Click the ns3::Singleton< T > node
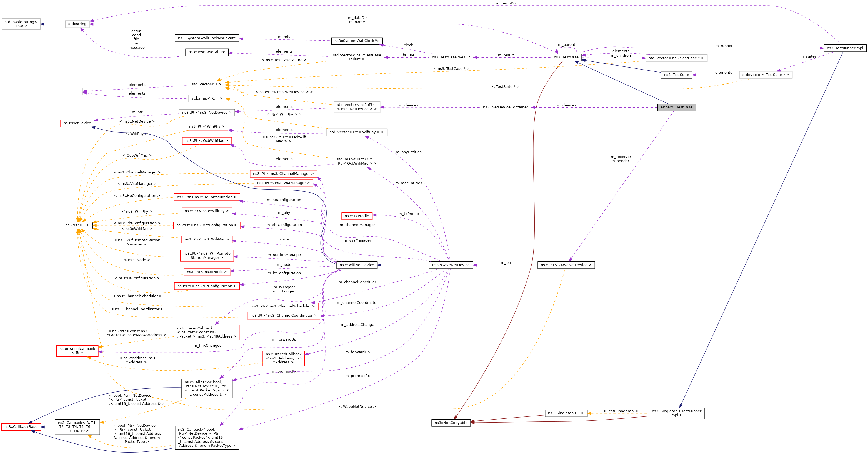Screen dimensions: 868x454 (x=566, y=413)
